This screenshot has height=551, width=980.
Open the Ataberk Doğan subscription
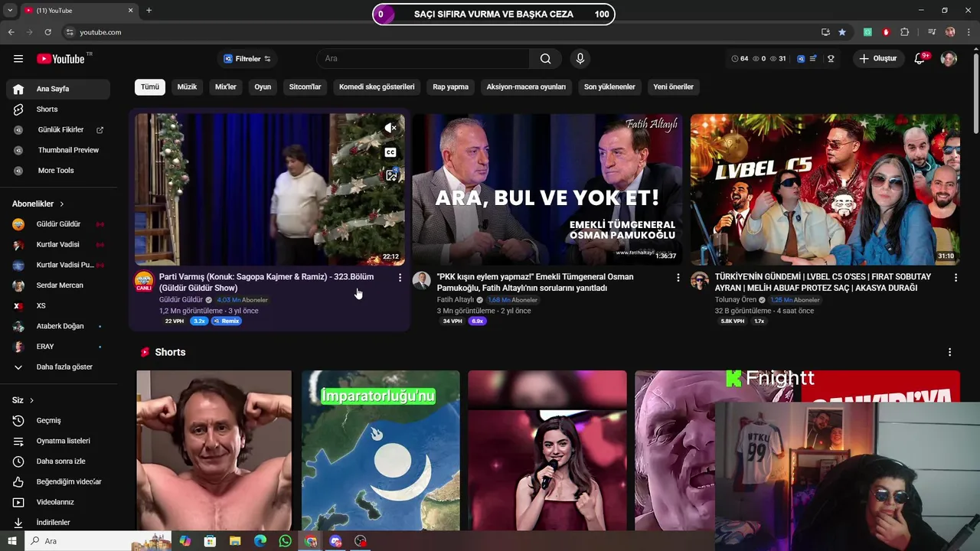pos(58,327)
